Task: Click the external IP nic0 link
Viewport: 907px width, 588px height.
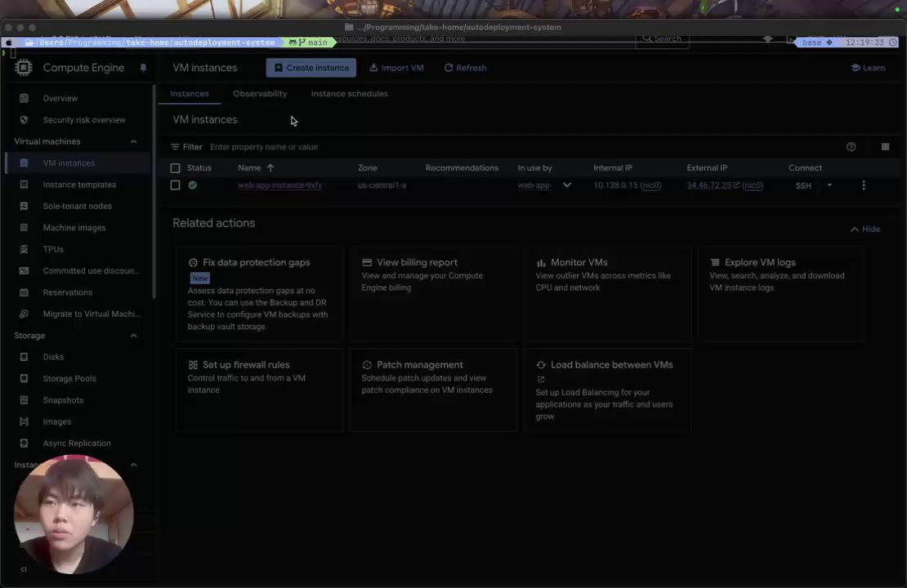Action: (753, 185)
